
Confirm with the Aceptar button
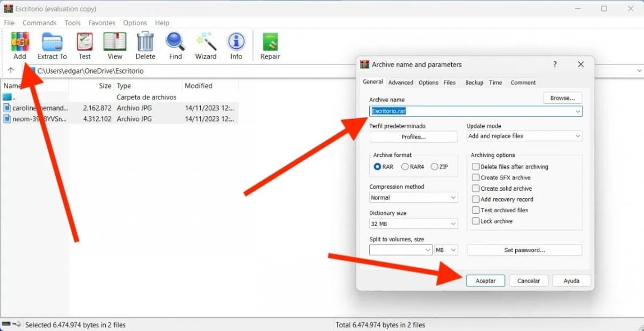pos(486,280)
